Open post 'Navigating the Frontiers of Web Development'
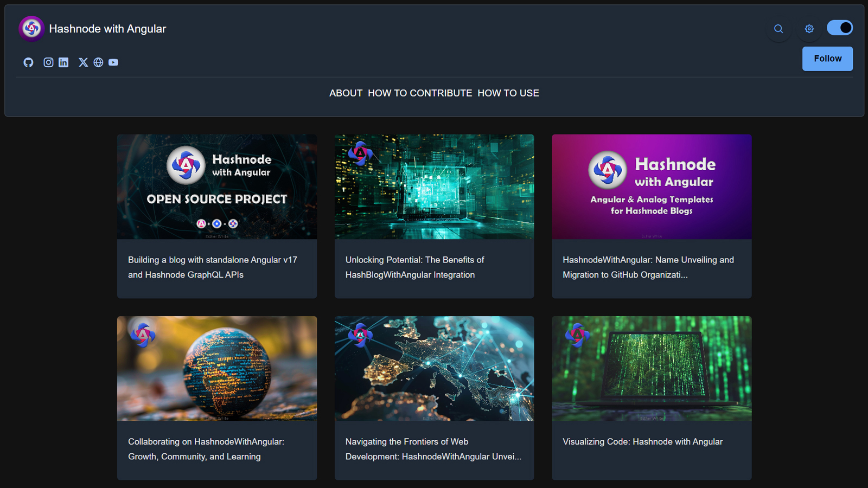Image resolution: width=868 pixels, height=488 pixels. point(433,449)
